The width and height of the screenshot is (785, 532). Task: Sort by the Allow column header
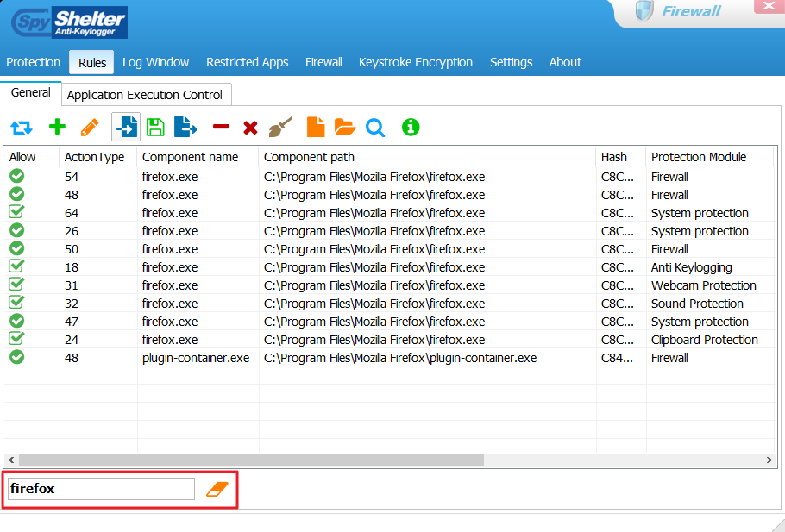(31, 157)
